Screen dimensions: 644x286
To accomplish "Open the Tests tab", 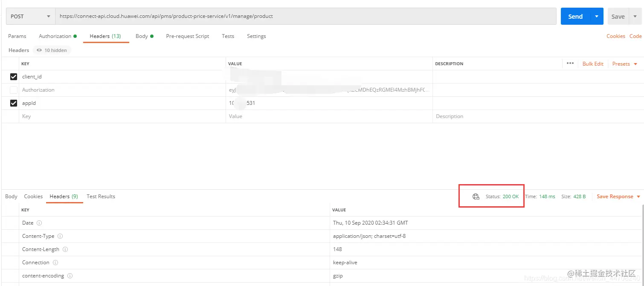I will pyautogui.click(x=228, y=36).
